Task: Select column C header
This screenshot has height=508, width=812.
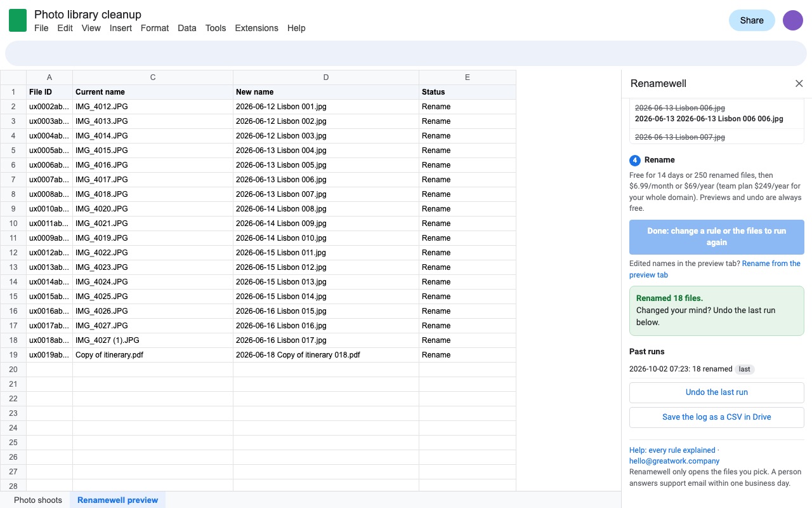Action: tap(153, 77)
